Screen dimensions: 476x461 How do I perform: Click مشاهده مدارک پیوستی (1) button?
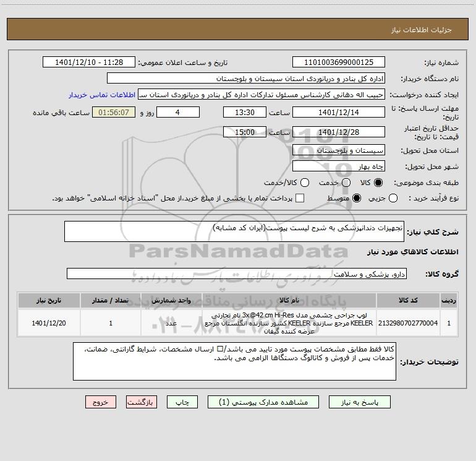(x=263, y=402)
